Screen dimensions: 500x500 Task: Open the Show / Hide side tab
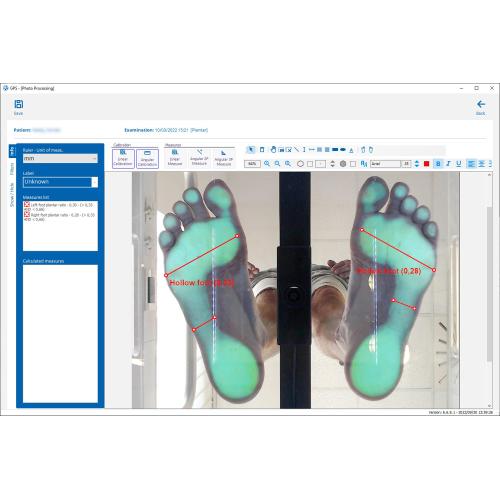pyautogui.click(x=12, y=194)
